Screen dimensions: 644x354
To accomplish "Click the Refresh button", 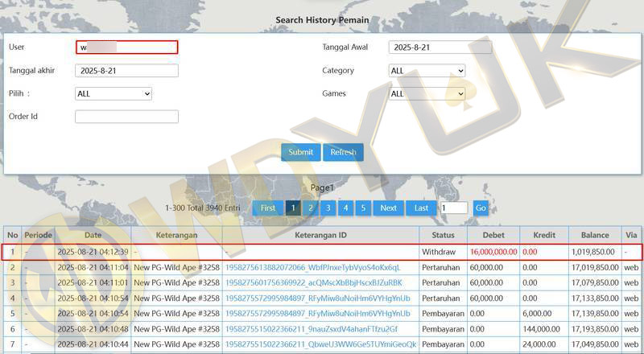I will point(343,152).
